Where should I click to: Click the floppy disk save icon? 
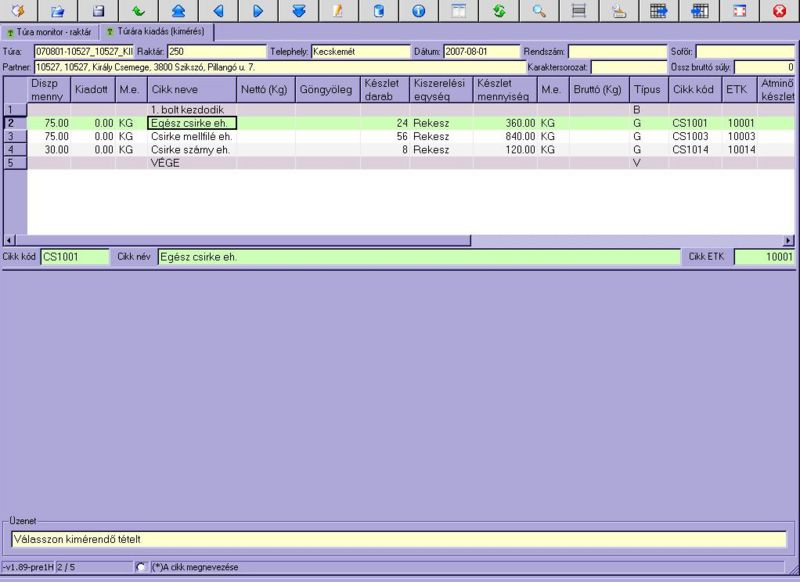point(98,11)
